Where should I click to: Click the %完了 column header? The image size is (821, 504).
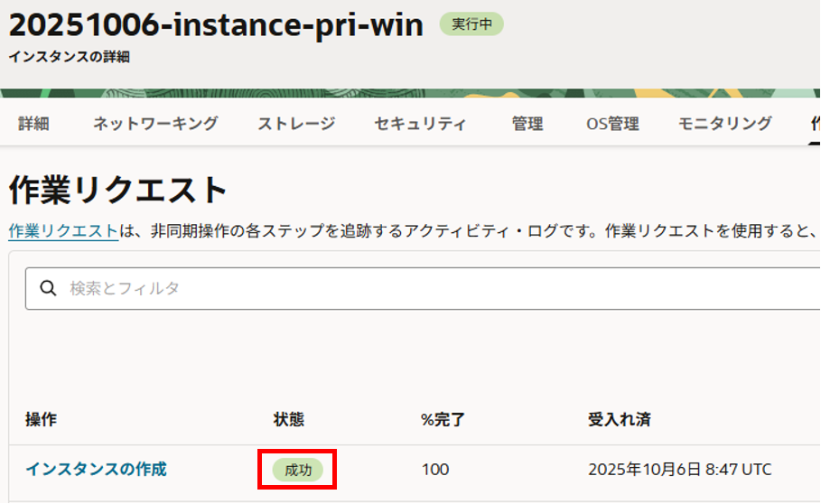(442, 419)
